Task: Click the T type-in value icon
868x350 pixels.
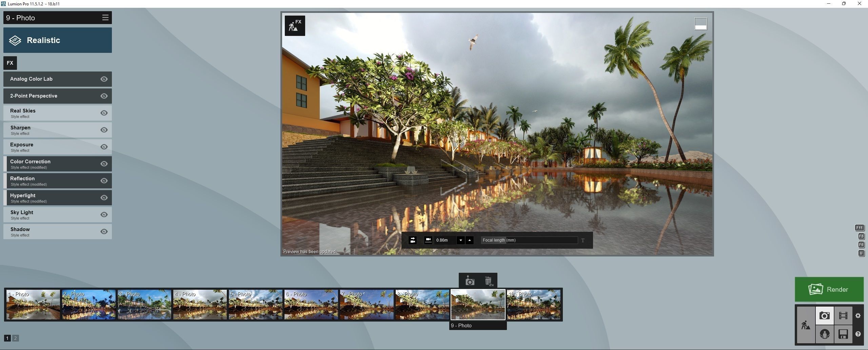Action: [x=583, y=241]
